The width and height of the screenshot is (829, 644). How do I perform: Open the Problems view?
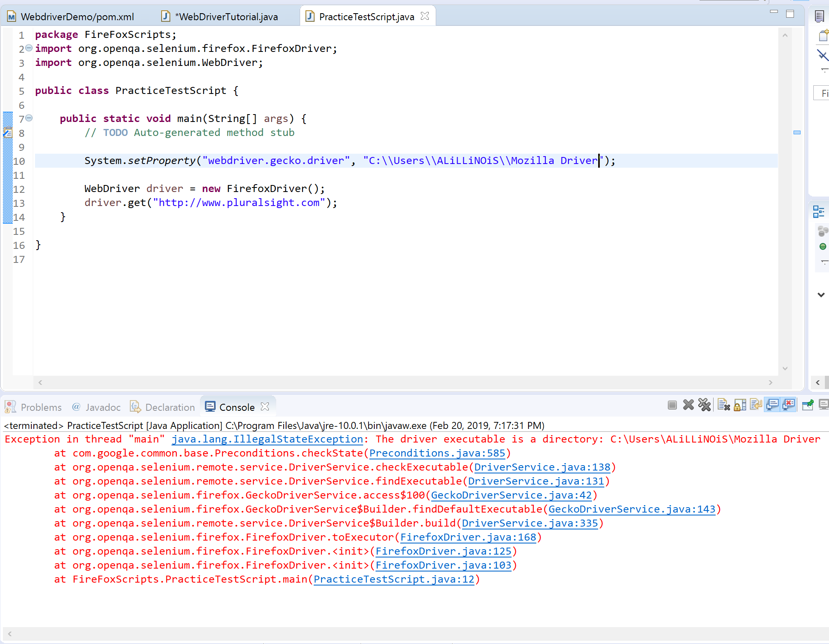tap(41, 407)
